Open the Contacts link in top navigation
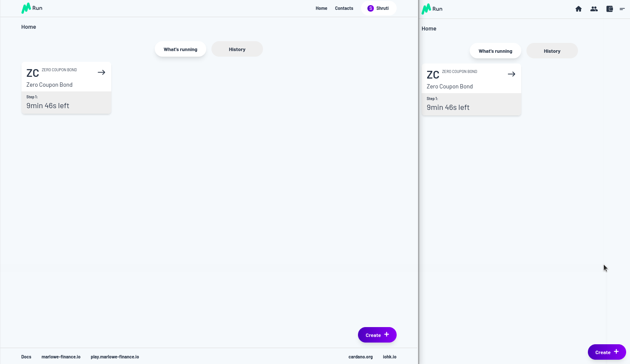 tap(344, 8)
